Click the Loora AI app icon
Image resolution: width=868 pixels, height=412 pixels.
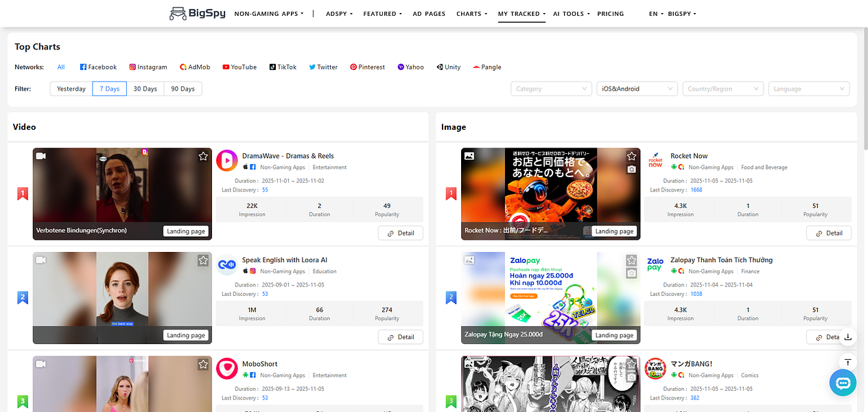(x=226, y=265)
